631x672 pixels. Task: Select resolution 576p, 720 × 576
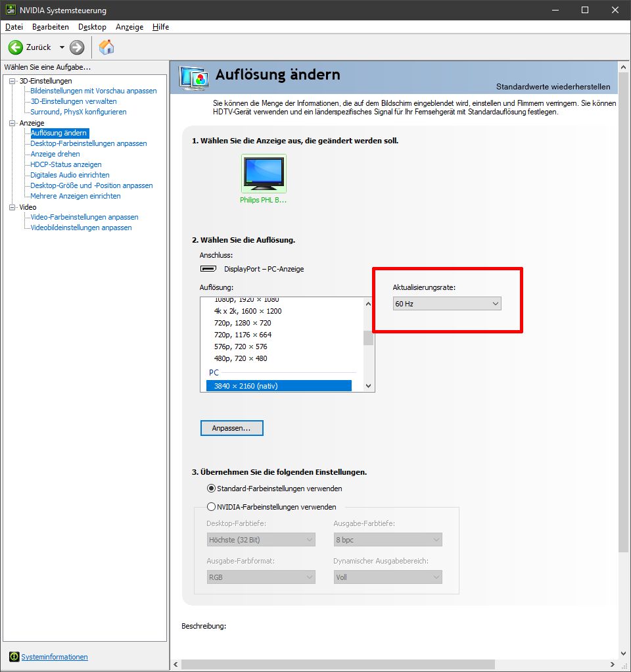241,347
